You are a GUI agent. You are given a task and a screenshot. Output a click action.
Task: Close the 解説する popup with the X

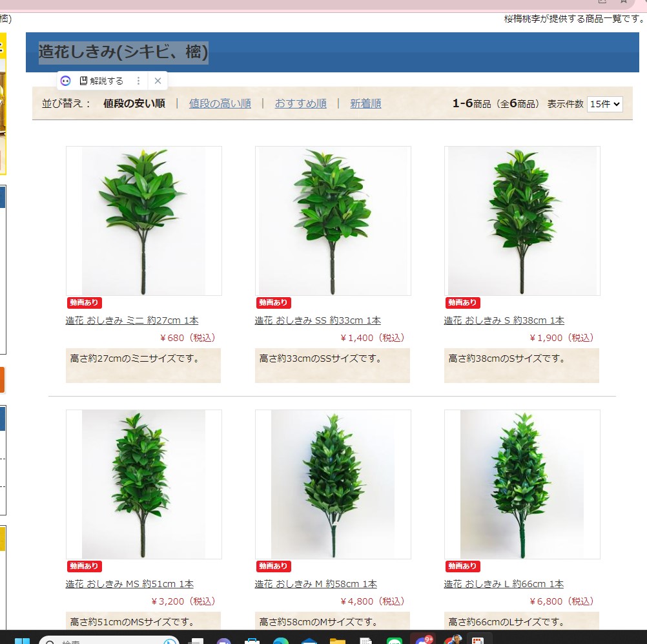(158, 80)
